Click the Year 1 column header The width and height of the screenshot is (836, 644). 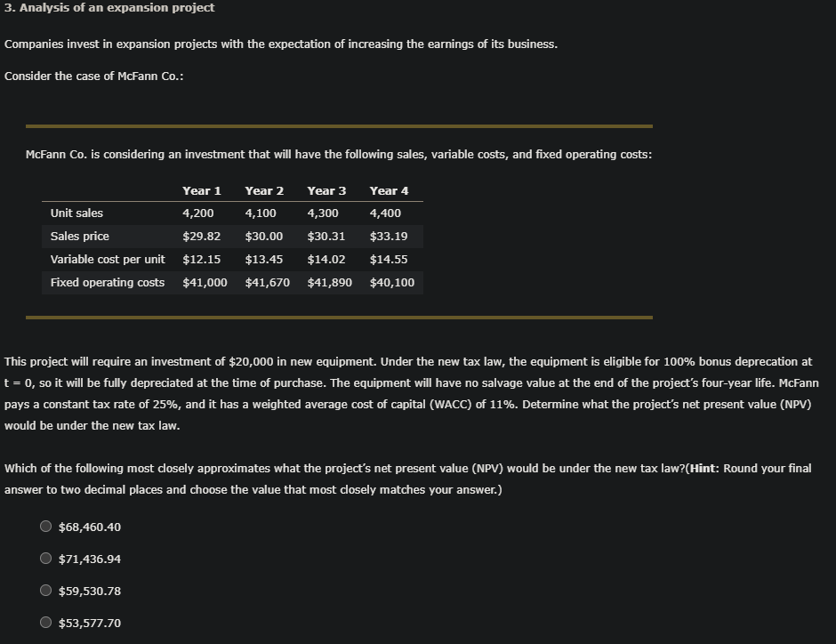202,190
